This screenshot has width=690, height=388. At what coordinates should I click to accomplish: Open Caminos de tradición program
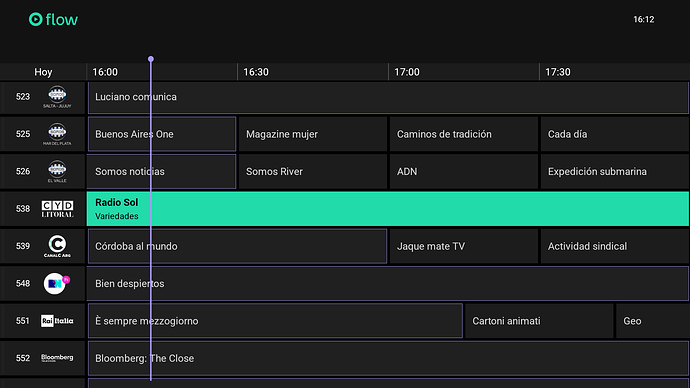pyautogui.click(x=464, y=134)
